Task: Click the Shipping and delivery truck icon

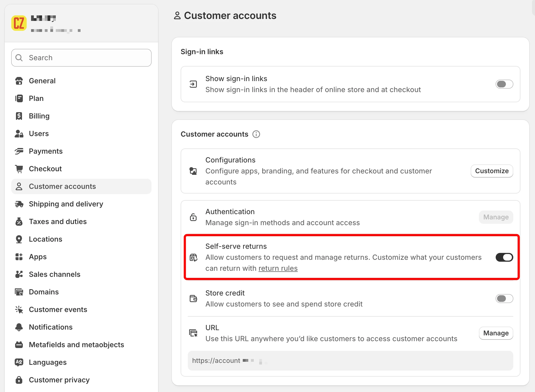Action: 19,204
